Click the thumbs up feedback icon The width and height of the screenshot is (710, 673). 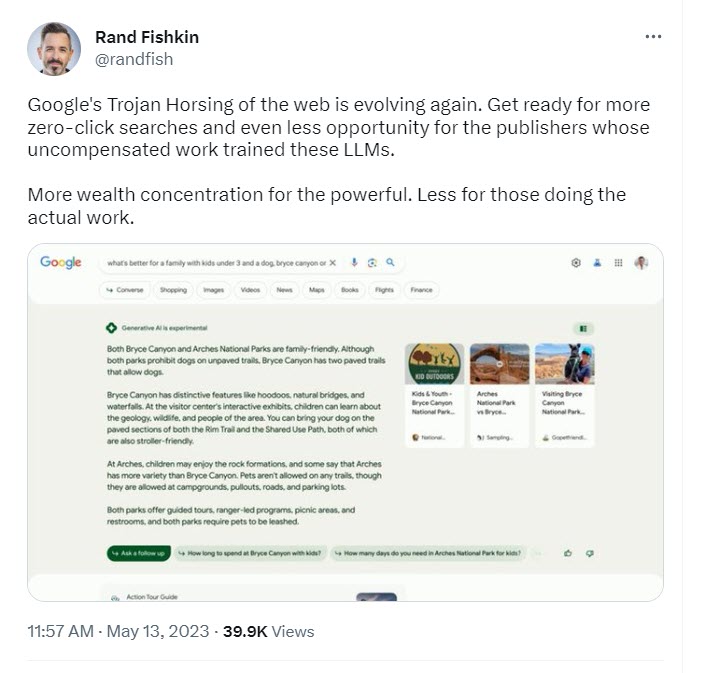[x=568, y=553]
